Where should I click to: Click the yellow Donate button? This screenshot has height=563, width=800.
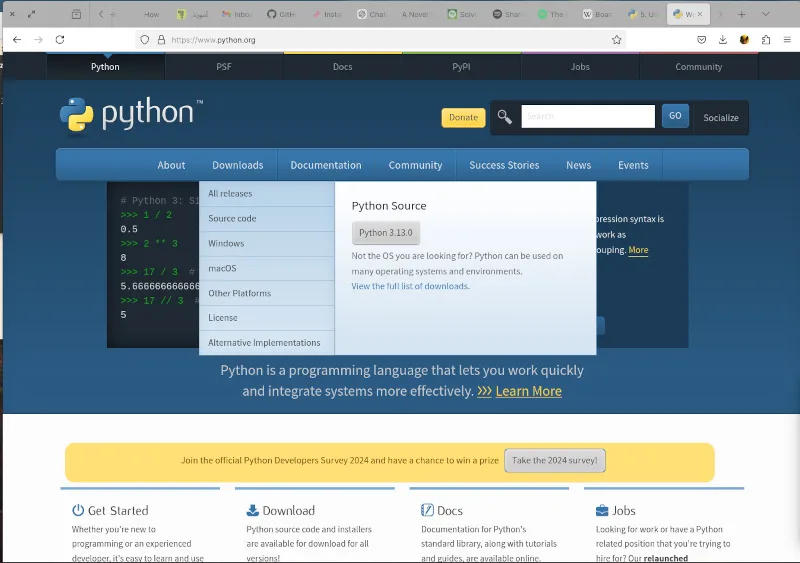(463, 117)
